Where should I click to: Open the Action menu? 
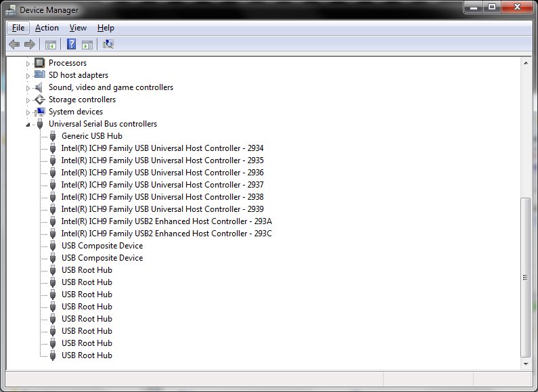(47, 28)
